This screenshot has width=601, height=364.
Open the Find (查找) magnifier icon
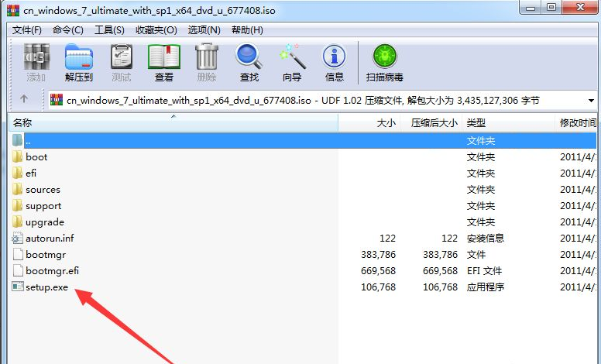tap(249, 57)
